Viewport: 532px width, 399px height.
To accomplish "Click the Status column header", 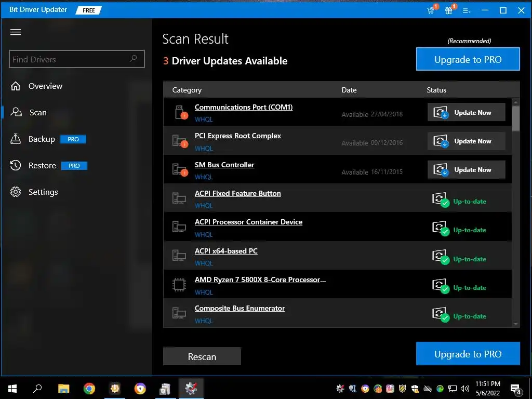I will 436,90.
